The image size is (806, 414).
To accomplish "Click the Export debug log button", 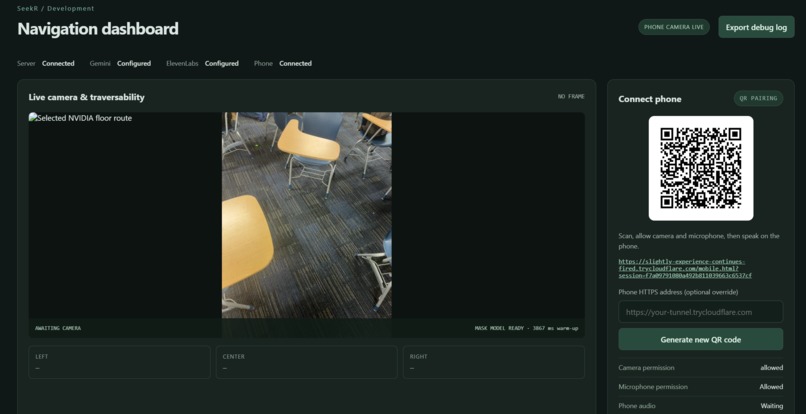I will (756, 27).
